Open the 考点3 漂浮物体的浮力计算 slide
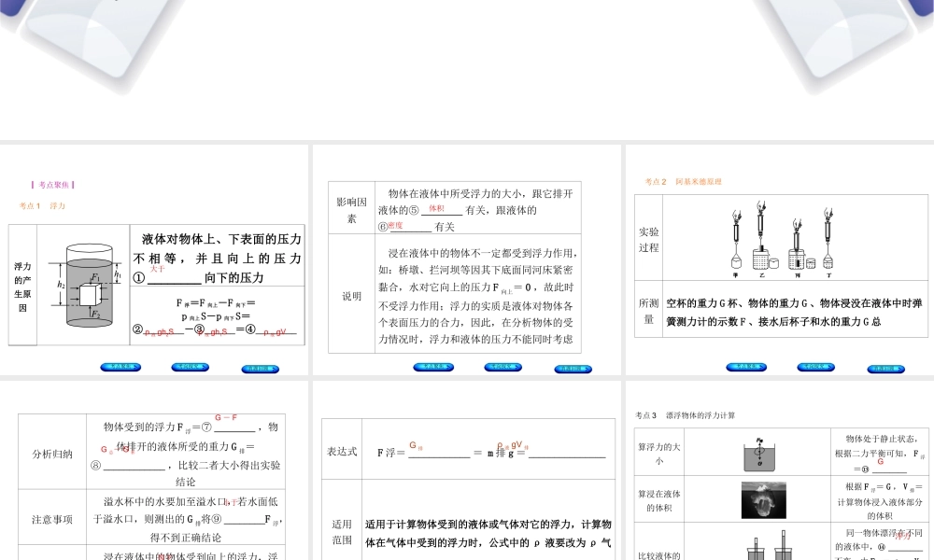 coord(780,470)
